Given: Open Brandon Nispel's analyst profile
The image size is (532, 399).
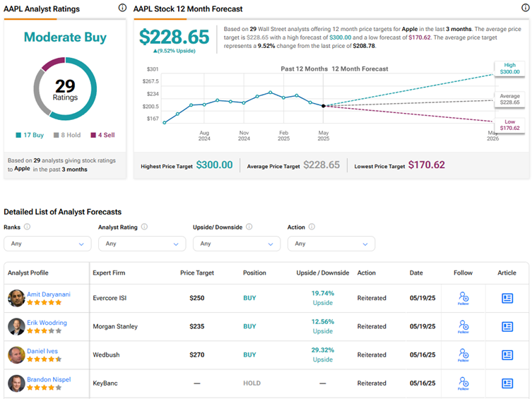Looking at the screenshot, I should click(49, 380).
